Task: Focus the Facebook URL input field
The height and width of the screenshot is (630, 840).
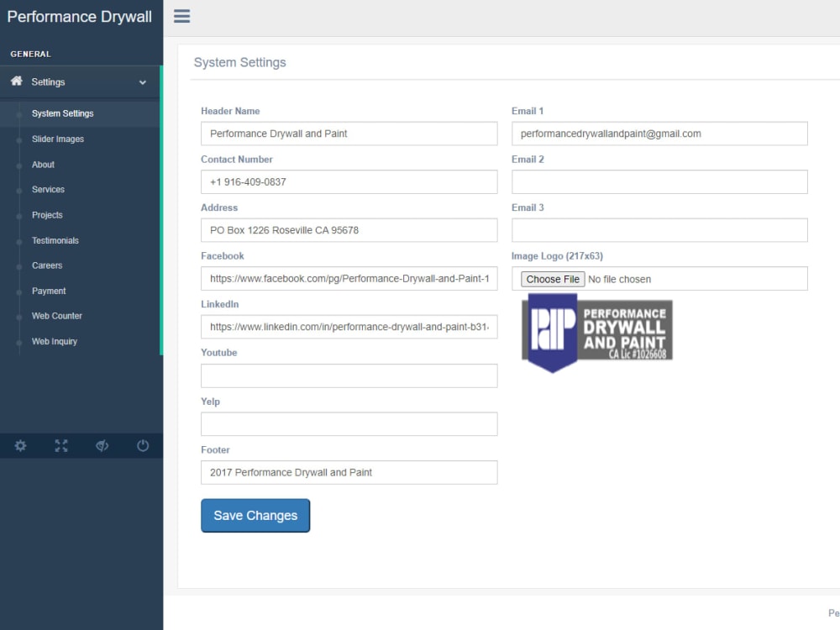Action: click(x=349, y=279)
